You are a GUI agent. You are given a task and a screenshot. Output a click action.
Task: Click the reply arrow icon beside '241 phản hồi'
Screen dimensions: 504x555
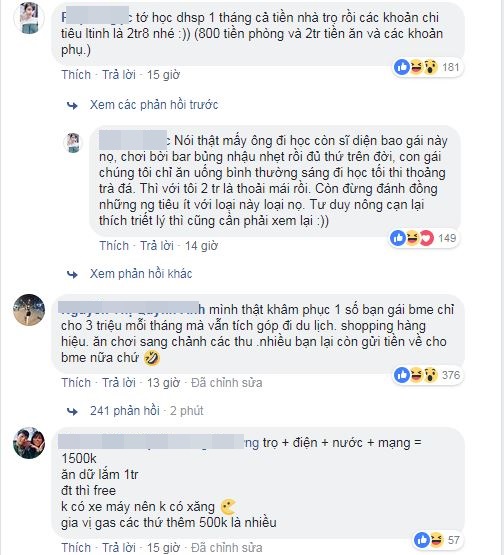click(72, 411)
